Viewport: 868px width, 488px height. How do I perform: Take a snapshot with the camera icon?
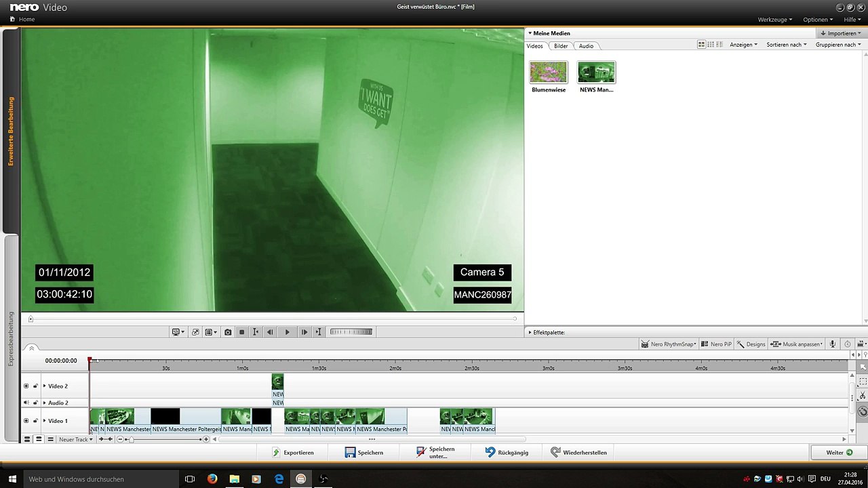pyautogui.click(x=228, y=332)
